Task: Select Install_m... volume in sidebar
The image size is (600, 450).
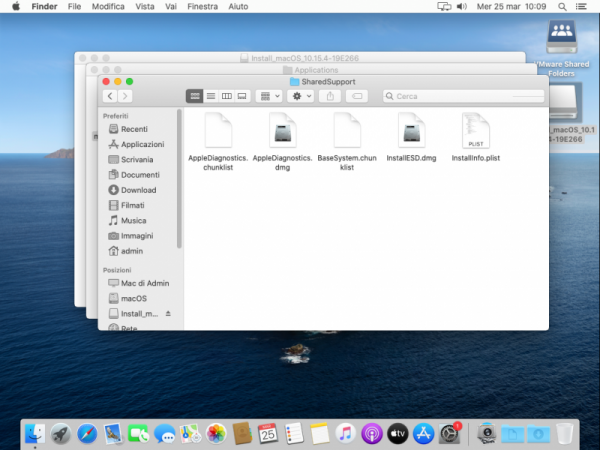Action: pos(133,314)
